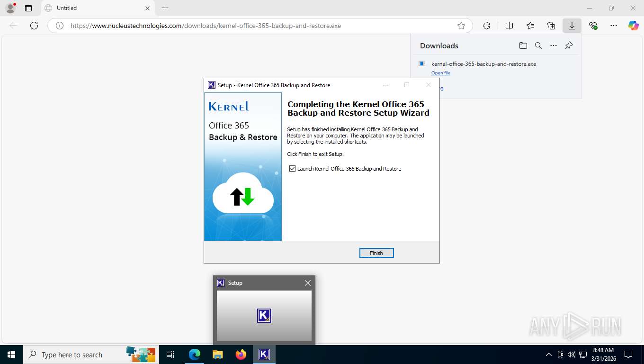644x364 pixels.
Task: Open notification center icon
Action: 628,355
